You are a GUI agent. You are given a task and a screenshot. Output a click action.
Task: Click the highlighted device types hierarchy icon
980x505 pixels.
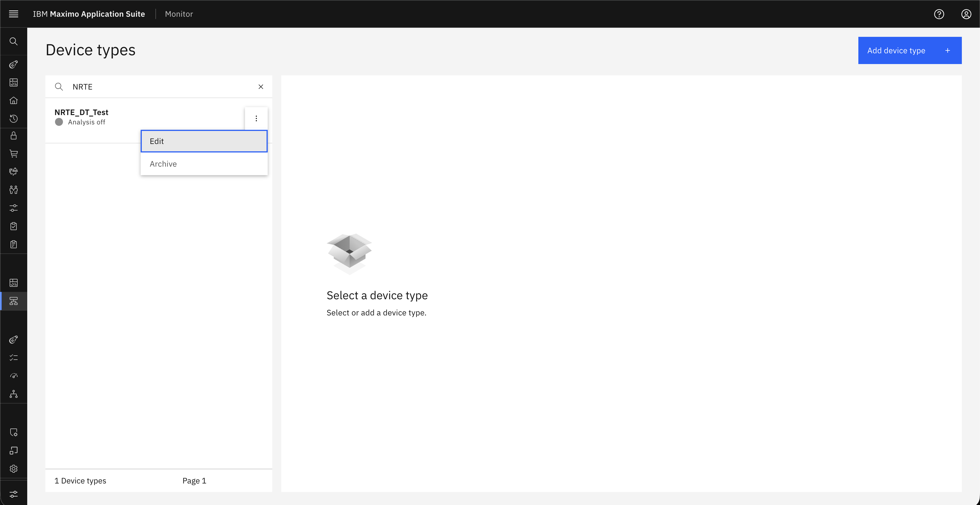pyautogui.click(x=13, y=301)
